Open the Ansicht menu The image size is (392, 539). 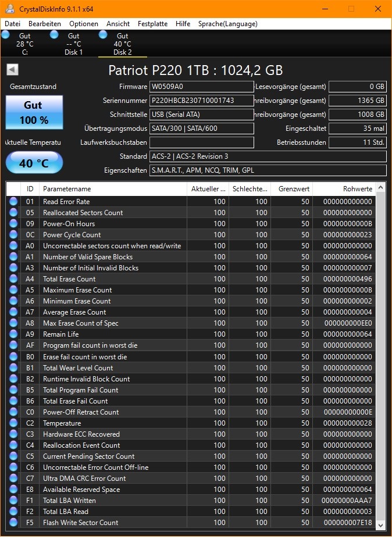(118, 24)
